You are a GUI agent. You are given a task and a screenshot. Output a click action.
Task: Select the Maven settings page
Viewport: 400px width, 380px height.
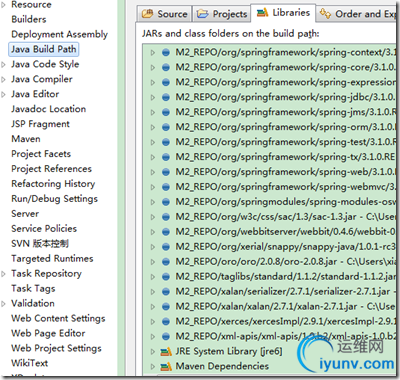(x=26, y=139)
